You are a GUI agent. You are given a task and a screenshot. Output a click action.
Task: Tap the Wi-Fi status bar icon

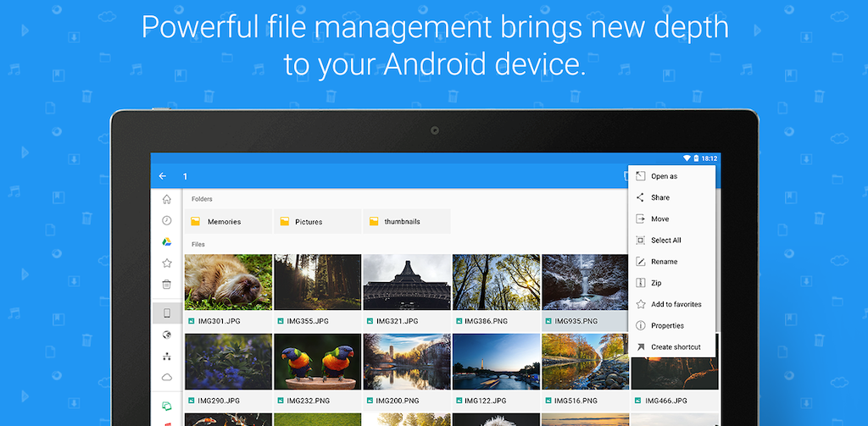pos(687,158)
